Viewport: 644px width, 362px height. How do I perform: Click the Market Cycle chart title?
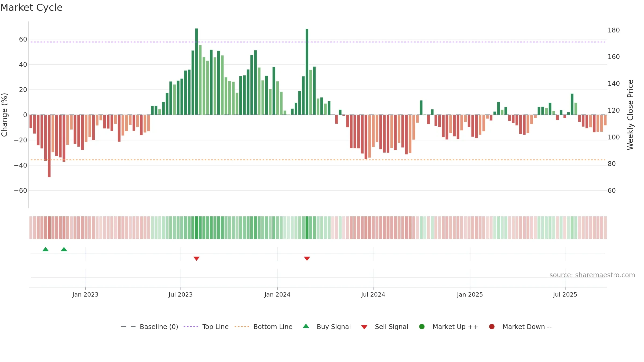click(x=31, y=8)
